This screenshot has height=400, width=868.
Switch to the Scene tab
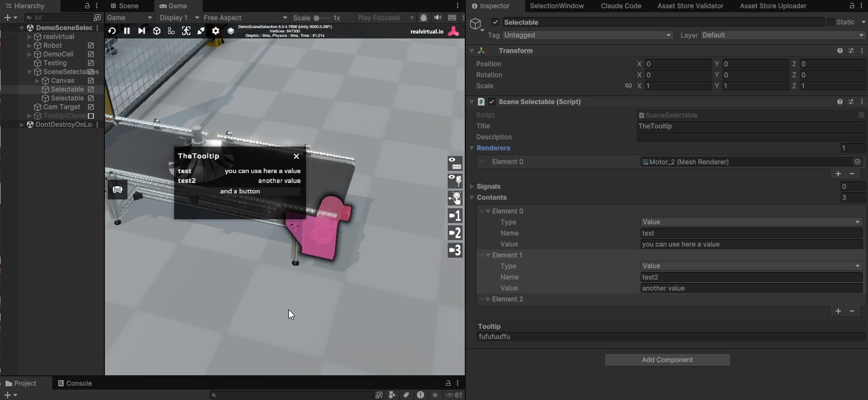(x=125, y=6)
